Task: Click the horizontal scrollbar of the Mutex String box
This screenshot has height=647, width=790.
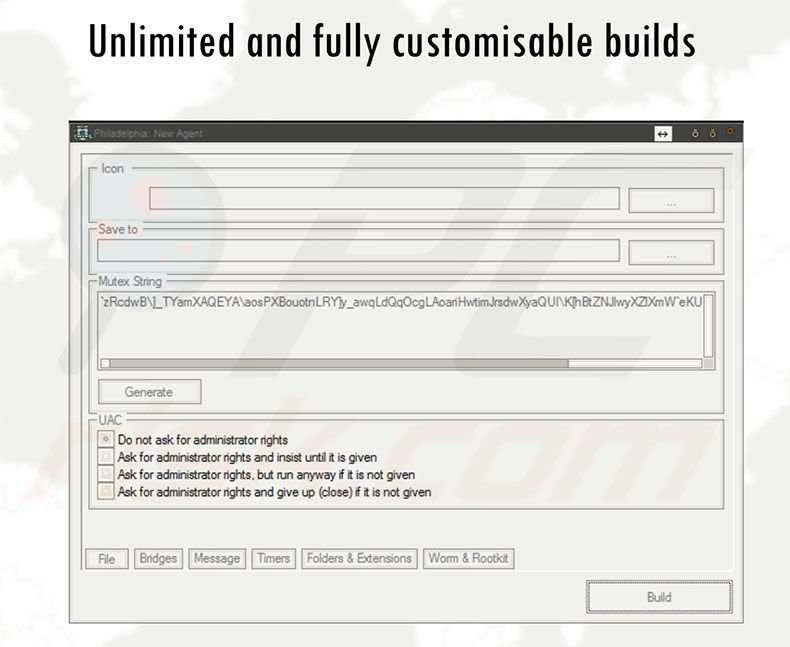Action: tap(401, 363)
